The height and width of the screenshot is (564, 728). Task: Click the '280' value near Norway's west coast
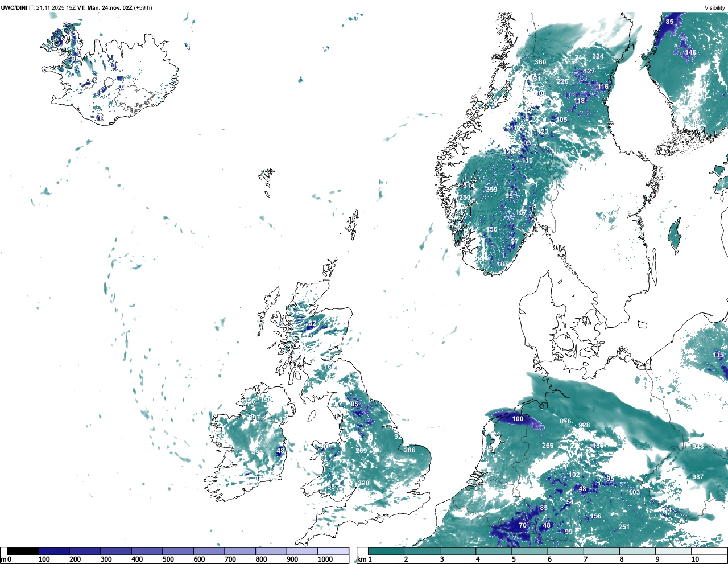pos(465,198)
